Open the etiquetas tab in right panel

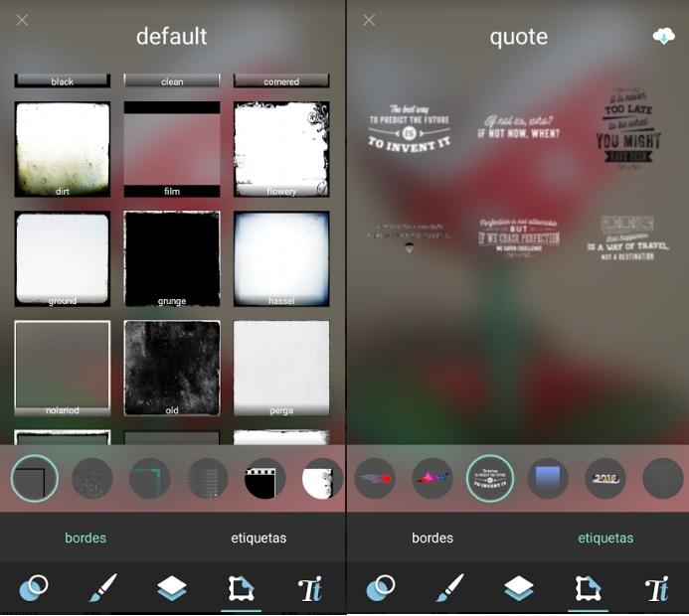(x=605, y=538)
